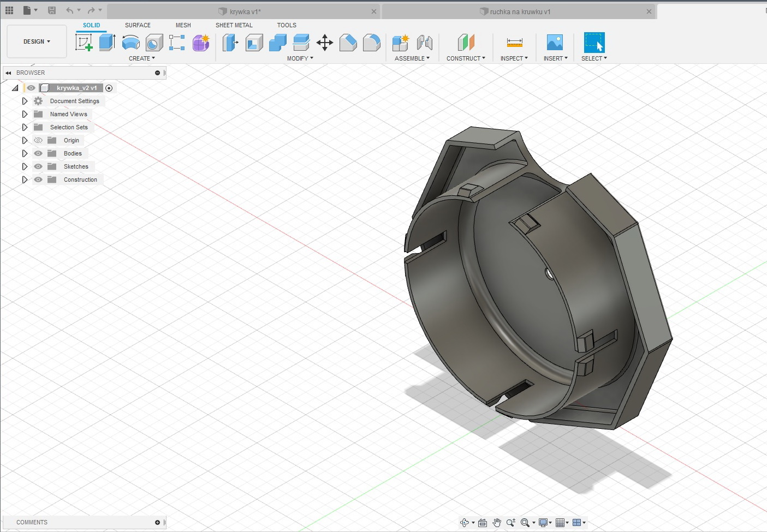Open the CONSTRUCT menu
Screen dimensions: 767x532
(x=465, y=58)
